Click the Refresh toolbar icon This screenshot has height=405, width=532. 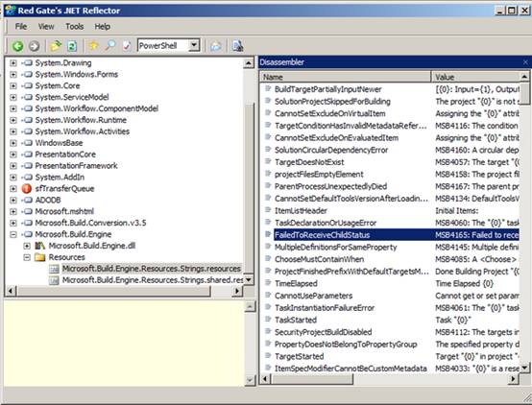click(72, 46)
